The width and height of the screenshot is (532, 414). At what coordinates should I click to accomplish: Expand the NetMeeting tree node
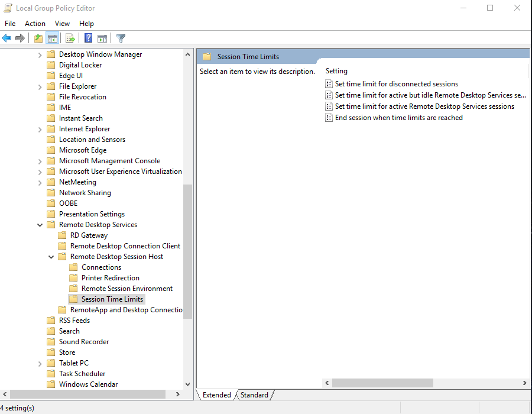tap(40, 183)
